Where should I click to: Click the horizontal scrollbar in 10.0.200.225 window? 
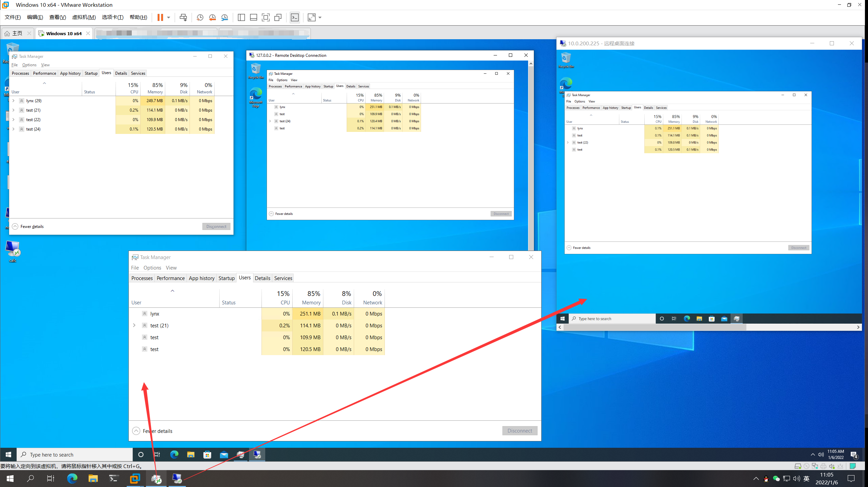(x=655, y=327)
